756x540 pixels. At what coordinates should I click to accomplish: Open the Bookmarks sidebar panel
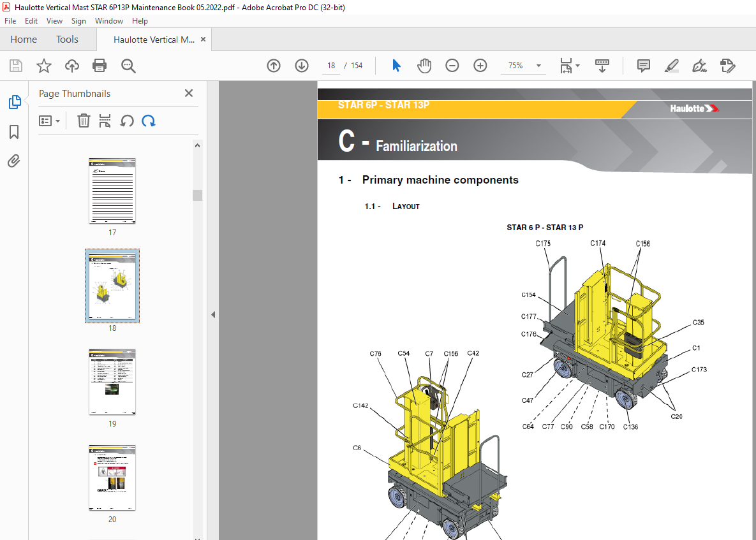click(x=14, y=131)
